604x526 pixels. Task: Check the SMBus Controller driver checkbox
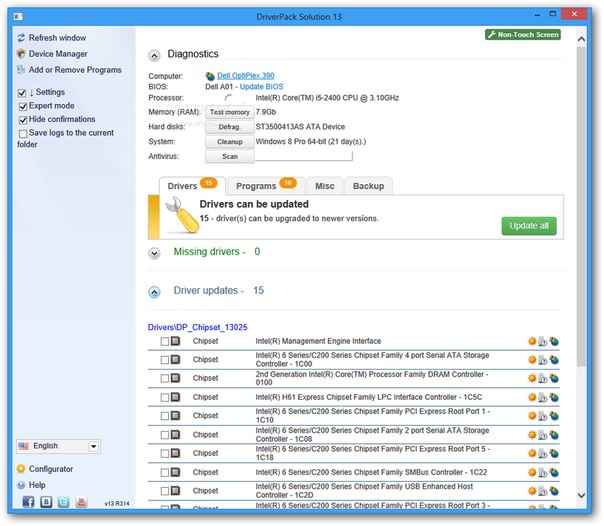click(165, 472)
